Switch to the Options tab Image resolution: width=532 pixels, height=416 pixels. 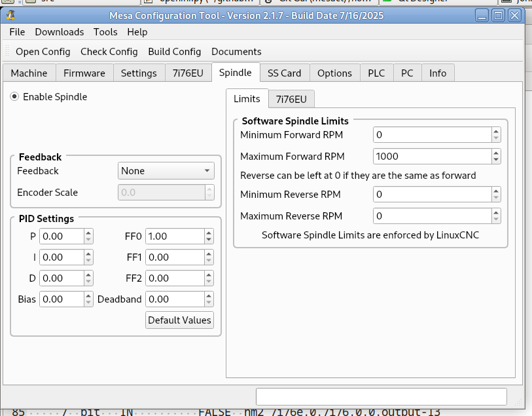tap(334, 73)
